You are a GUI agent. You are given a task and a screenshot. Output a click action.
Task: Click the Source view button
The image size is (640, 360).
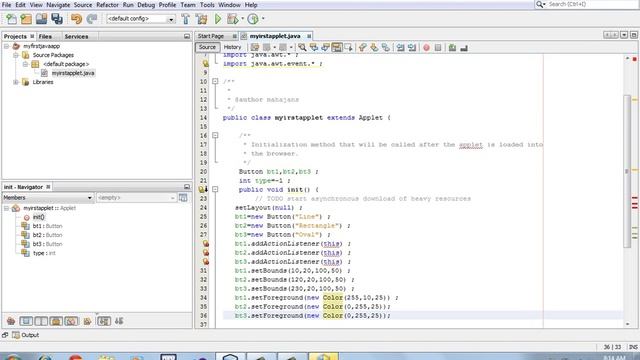pos(207,47)
